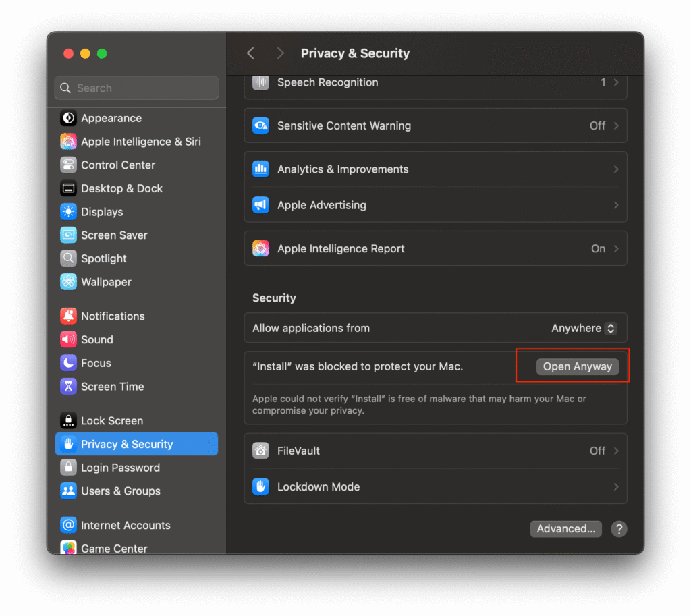Select the FileVault vault icon
The width and height of the screenshot is (691, 616).
click(x=260, y=451)
